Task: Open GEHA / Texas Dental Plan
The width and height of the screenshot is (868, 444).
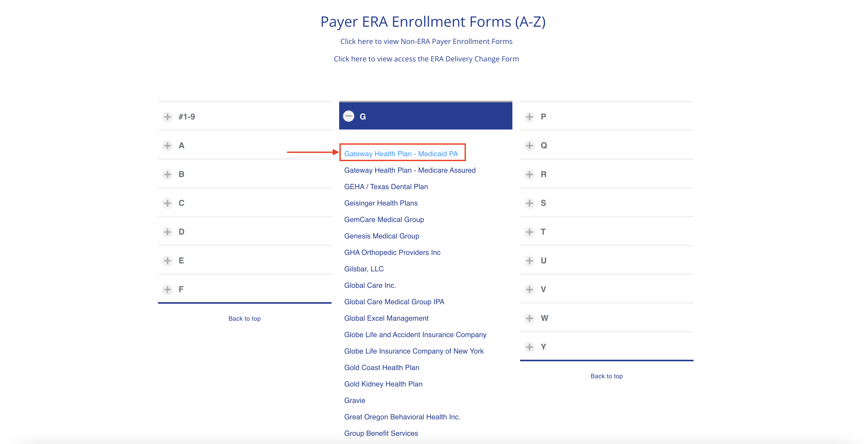Action: click(x=386, y=187)
